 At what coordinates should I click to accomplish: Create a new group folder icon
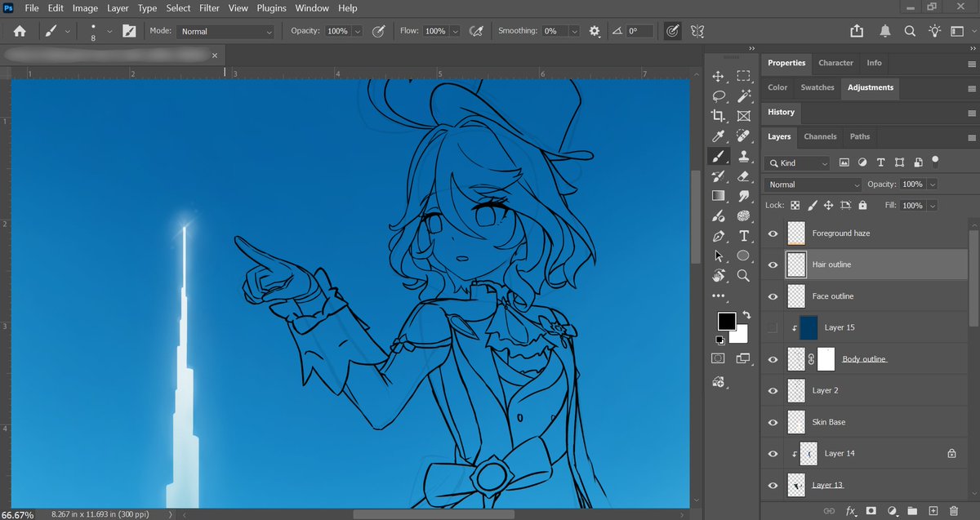click(912, 511)
